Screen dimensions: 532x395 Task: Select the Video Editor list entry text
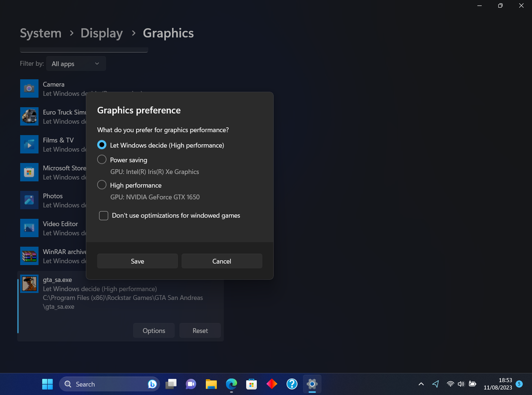[60, 224]
